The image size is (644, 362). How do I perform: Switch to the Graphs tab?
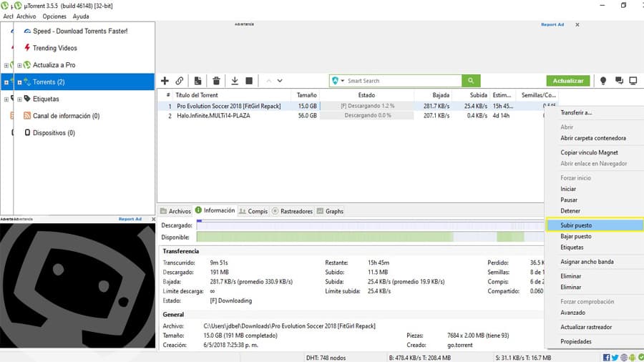330,211
